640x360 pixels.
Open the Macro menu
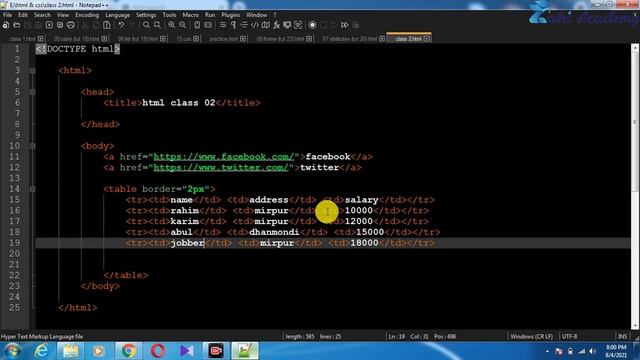coord(190,15)
